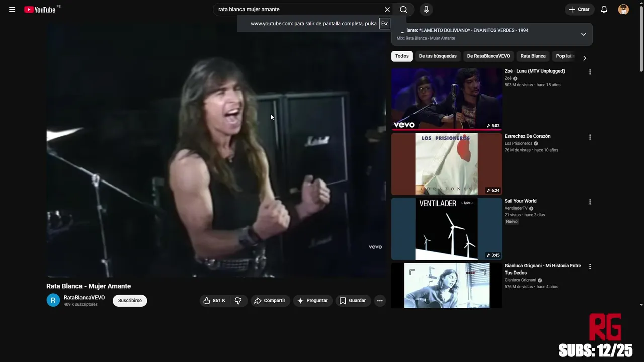644x362 pixels.
Task: Open Estrechez De Corazón thumbnail
Action: [447, 164]
